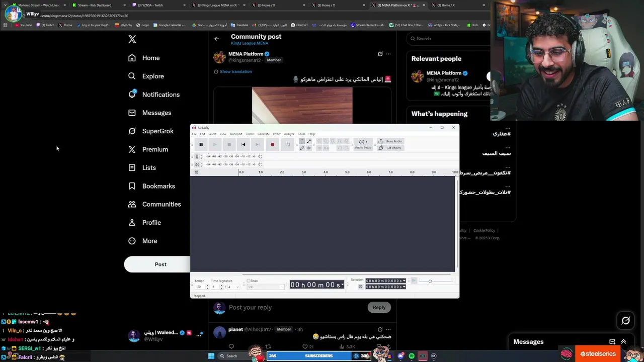Click the Undo icon in Audacity toolbar
Viewport: 644px width, 362px height.
(x=340, y=148)
